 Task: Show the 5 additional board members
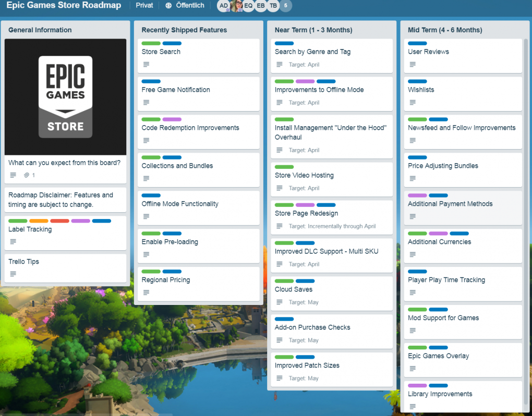286,5
